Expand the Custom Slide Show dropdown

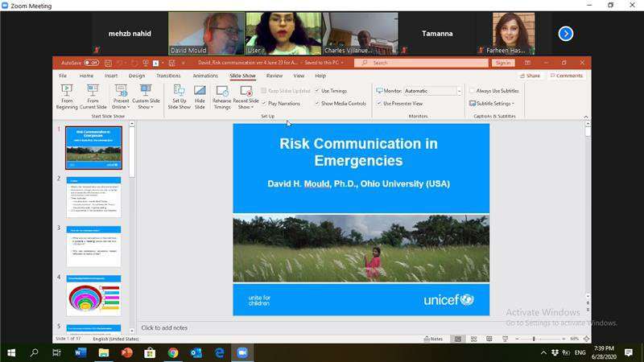pyautogui.click(x=146, y=96)
